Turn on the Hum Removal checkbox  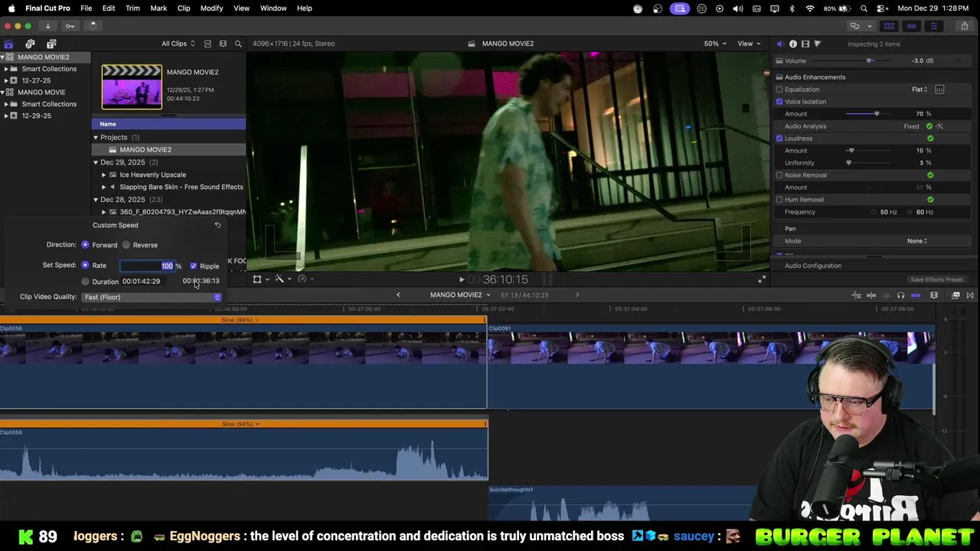point(779,200)
